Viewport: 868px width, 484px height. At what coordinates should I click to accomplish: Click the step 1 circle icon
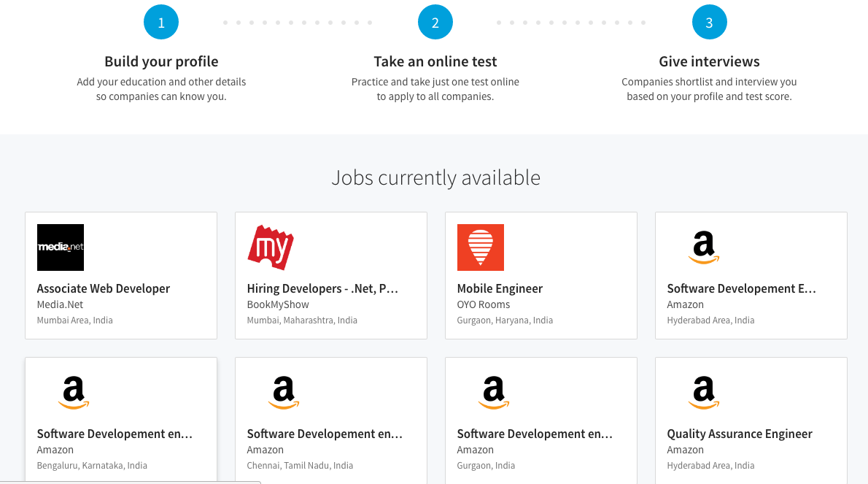click(161, 23)
